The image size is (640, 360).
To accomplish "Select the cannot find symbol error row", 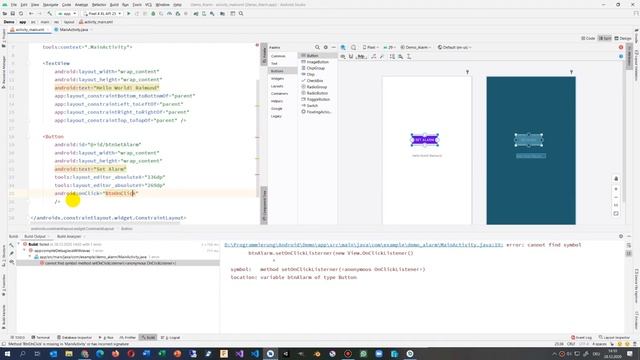I will coord(118,263).
